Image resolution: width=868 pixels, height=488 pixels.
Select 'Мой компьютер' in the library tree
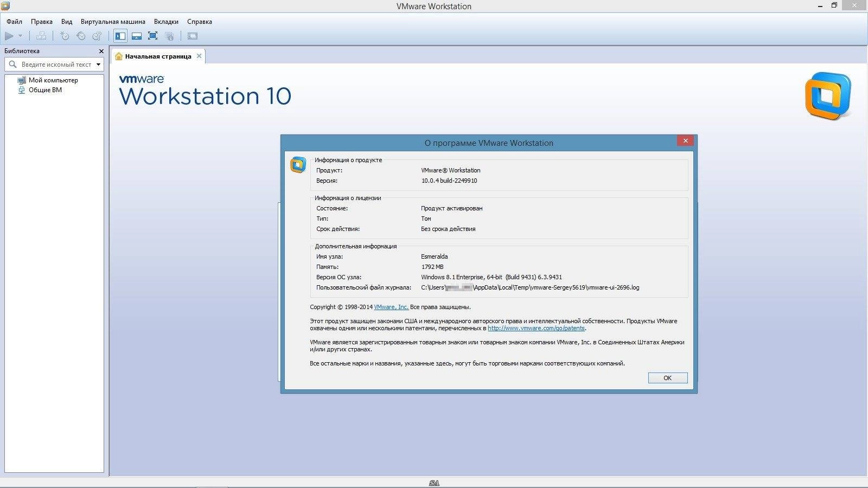pyautogui.click(x=53, y=80)
